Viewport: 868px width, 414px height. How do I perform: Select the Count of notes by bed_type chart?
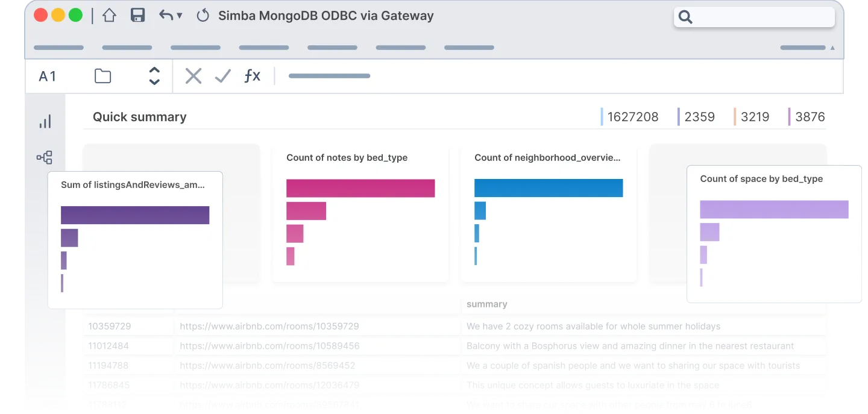pos(360,213)
